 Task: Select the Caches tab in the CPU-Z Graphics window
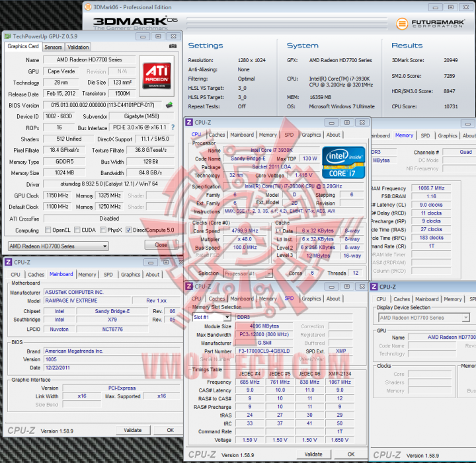[402, 299]
